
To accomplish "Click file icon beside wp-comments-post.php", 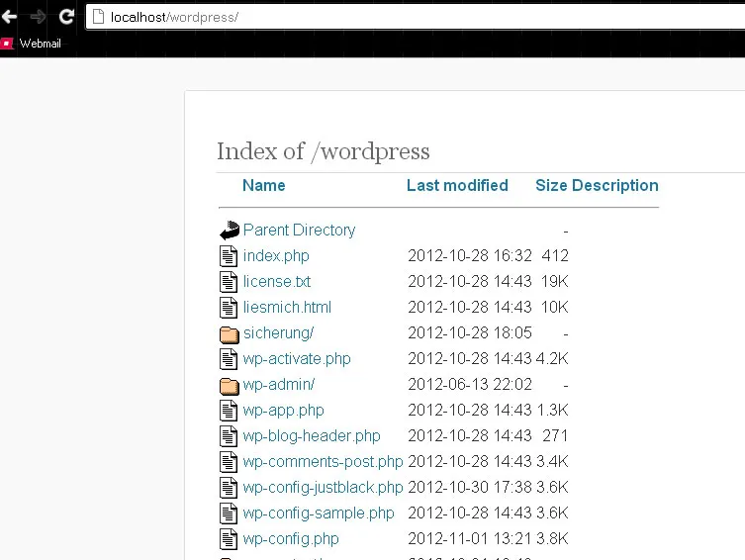I will click(x=229, y=462).
